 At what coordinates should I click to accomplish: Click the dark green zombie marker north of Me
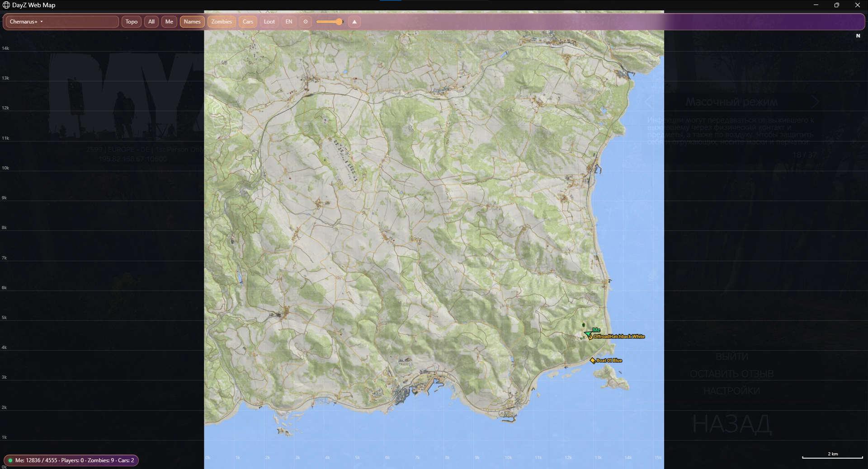(584, 325)
